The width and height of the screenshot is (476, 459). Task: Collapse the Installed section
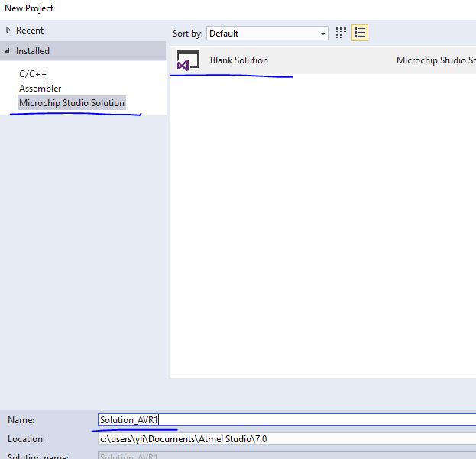pyautogui.click(x=8, y=50)
